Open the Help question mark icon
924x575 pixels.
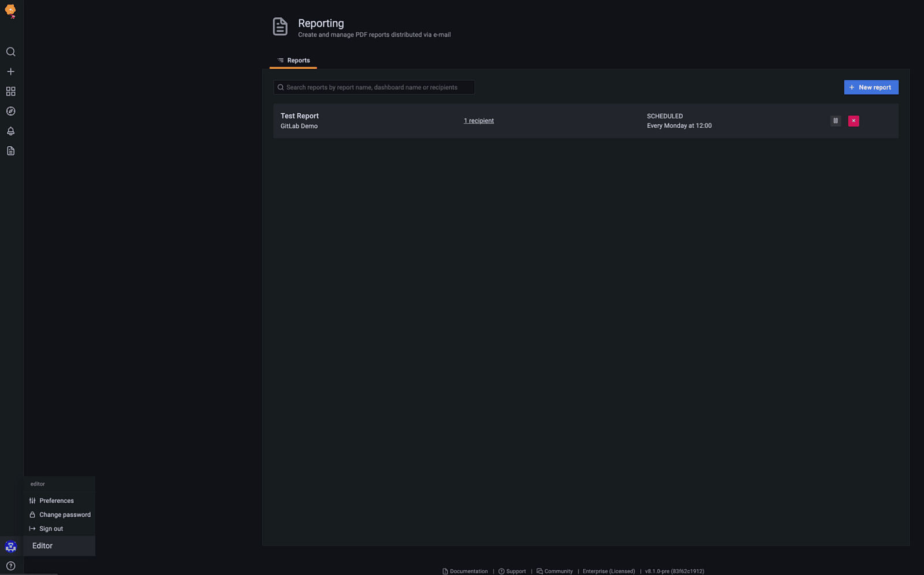[x=10, y=566]
